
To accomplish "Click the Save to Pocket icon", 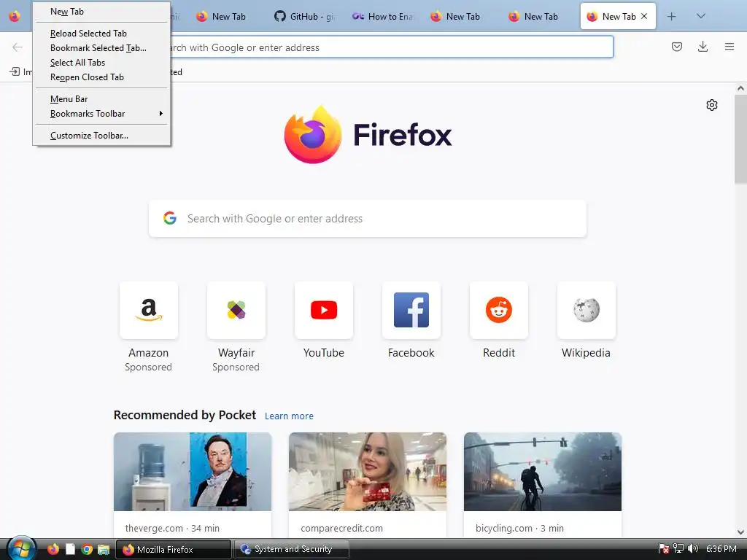I will click(676, 47).
